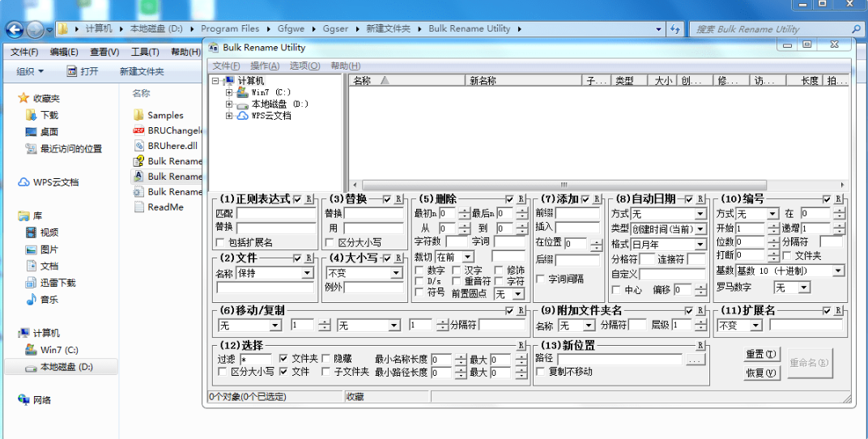Open 格式 dropdown showing 日月年
Screen dimensions: 868x439
click(x=700, y=244)
